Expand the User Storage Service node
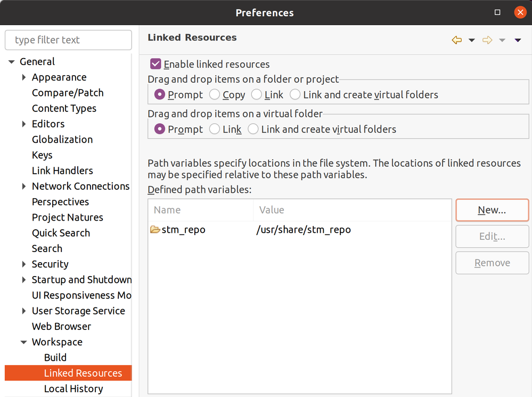The image size is (532, 397). coord(24,311)
